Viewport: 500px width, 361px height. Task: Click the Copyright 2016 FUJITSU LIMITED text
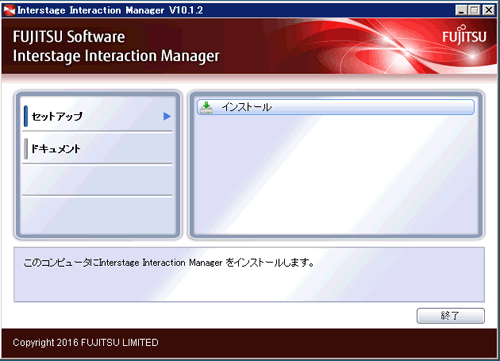click(x=85, y=343)
